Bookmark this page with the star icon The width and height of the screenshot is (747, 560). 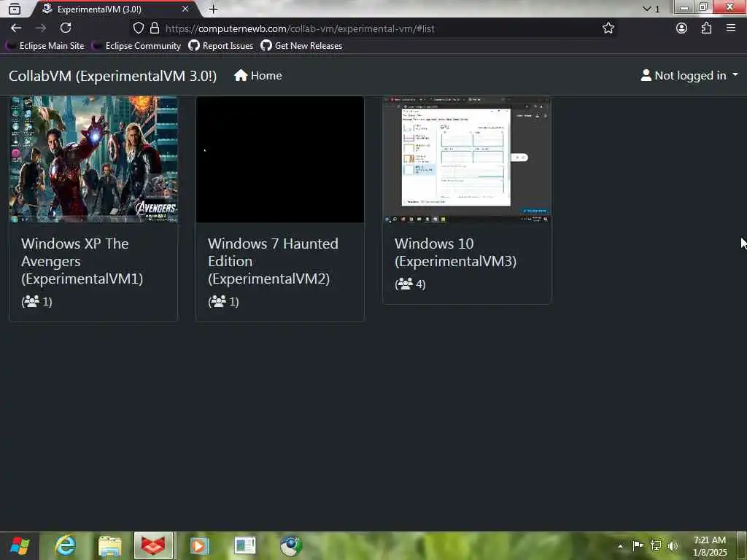[x=608, y=28]
